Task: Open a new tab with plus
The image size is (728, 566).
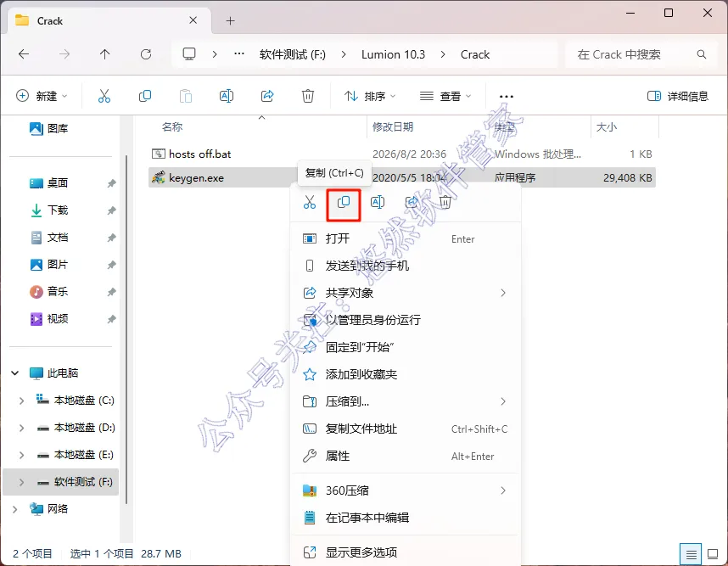Action: click(x=230, y=21)
